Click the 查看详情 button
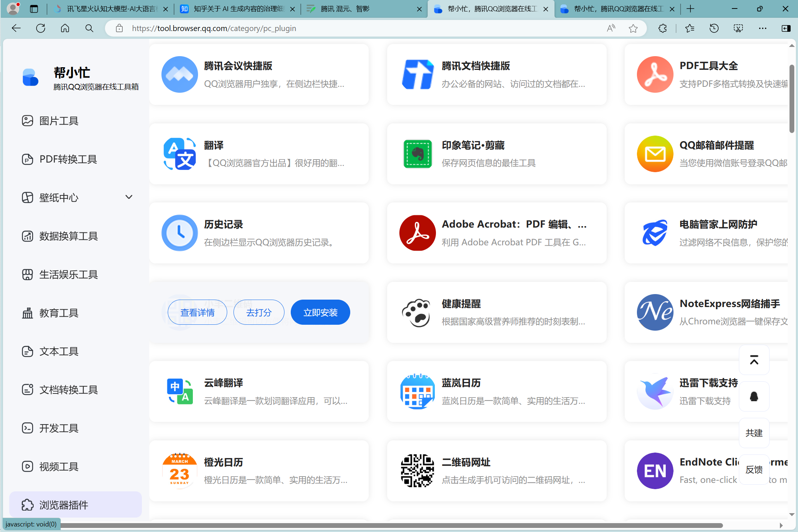 point(197,313)
